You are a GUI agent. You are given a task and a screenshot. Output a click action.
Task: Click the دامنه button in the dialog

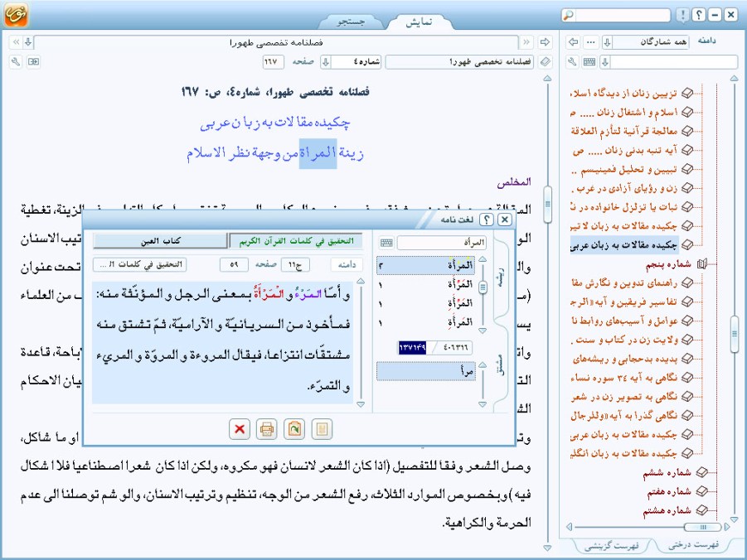[347, 265]
